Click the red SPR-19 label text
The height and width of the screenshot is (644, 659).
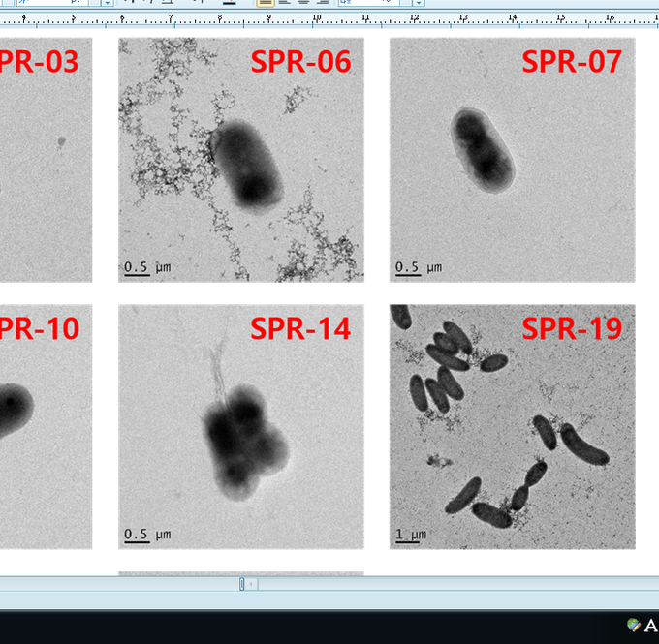572,328
